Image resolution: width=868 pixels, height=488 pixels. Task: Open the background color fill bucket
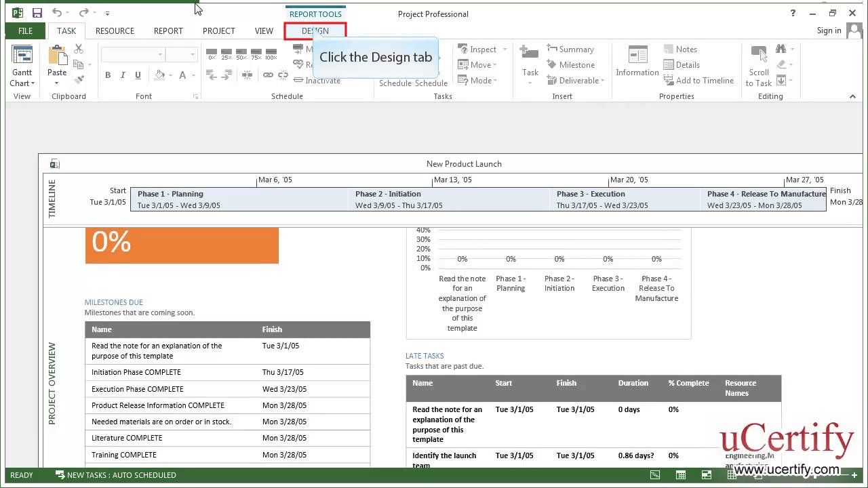click(x=160, y=75)
